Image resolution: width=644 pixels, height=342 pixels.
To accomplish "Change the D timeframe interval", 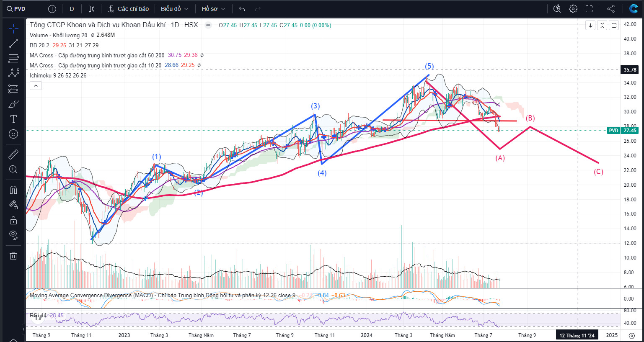I will [x=72, y=9].
